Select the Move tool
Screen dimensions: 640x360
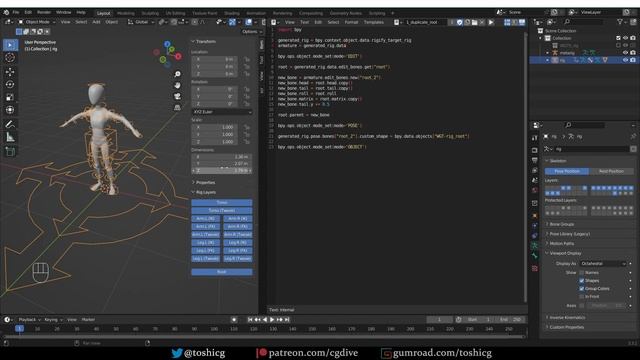point(10,72)
